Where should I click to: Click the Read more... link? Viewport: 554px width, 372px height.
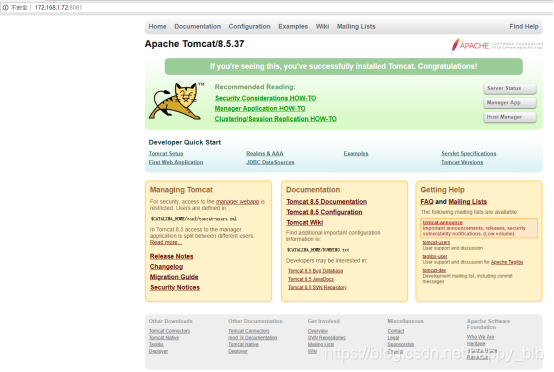coord(166,242)
